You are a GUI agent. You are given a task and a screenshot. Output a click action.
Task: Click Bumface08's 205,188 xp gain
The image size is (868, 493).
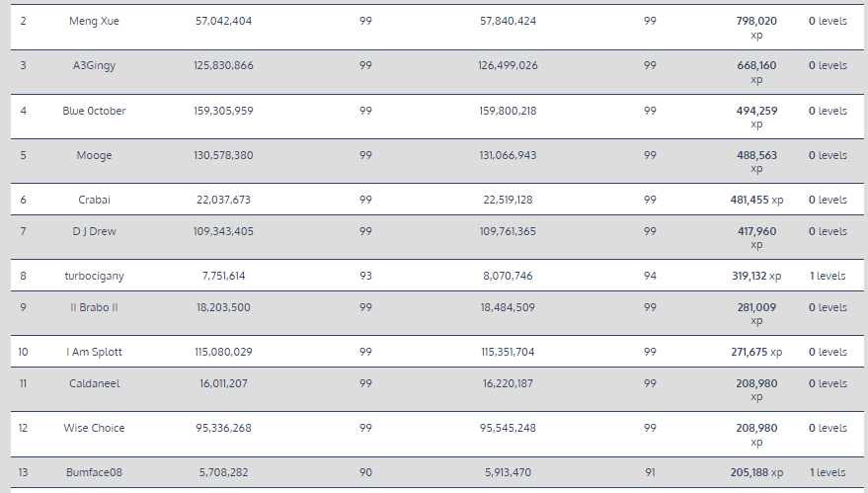click(756, 472)
